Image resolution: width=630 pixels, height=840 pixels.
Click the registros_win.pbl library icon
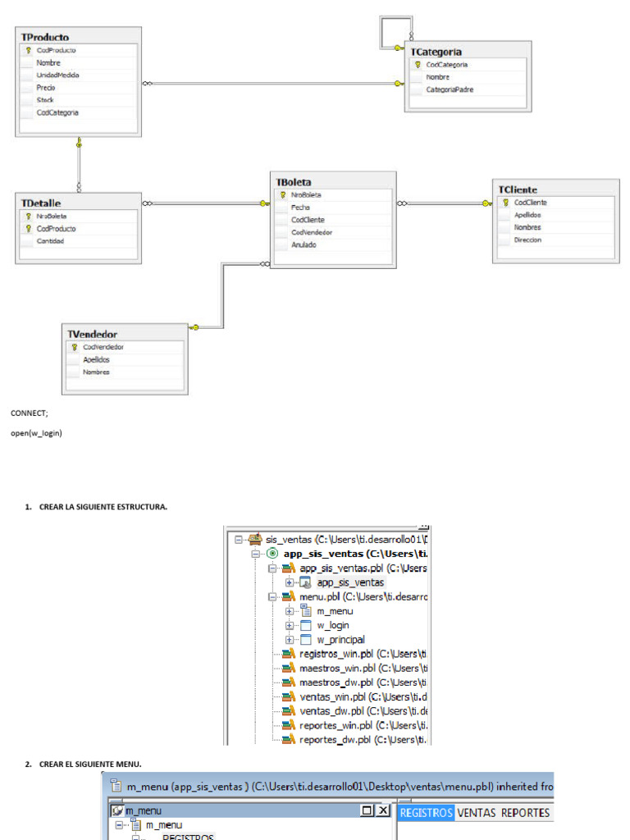pyautogui.click(x=288, y=654)
